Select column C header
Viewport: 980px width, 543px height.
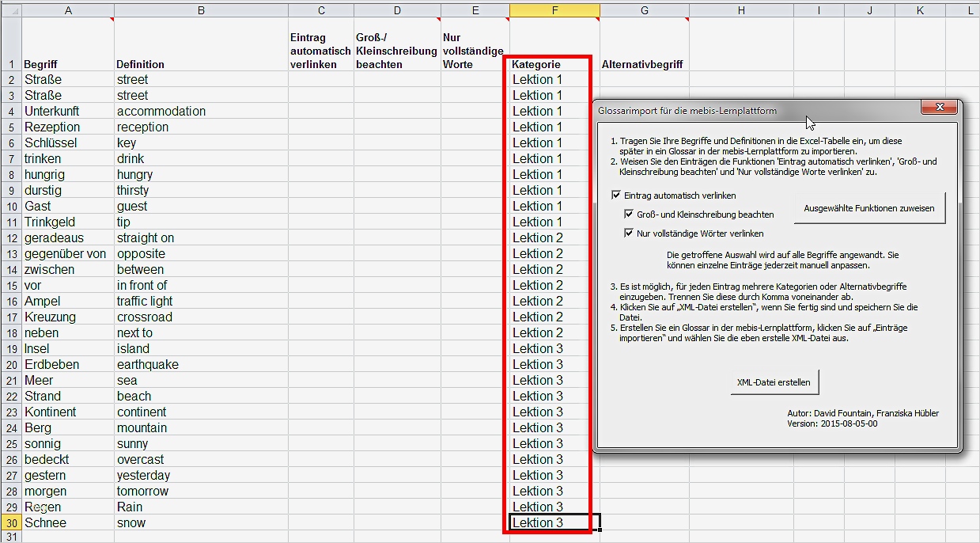321,10
